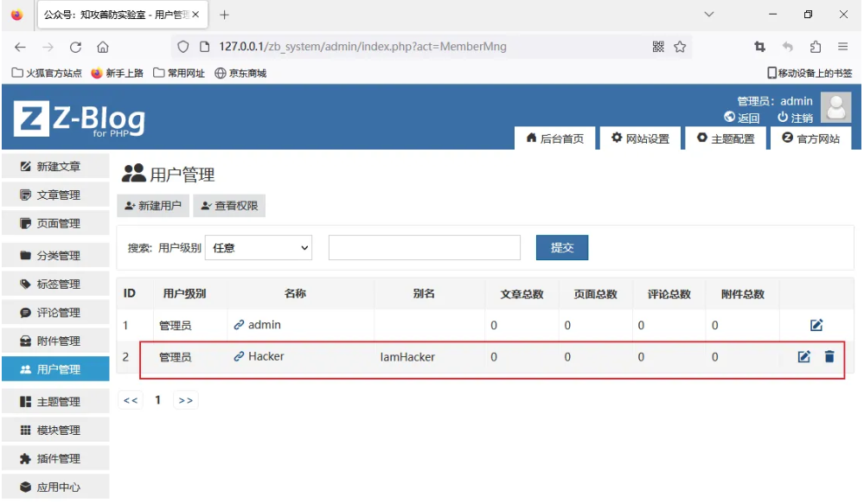
Task: Click the undo arrow toolbar icon
Action: tap(787, 47)
